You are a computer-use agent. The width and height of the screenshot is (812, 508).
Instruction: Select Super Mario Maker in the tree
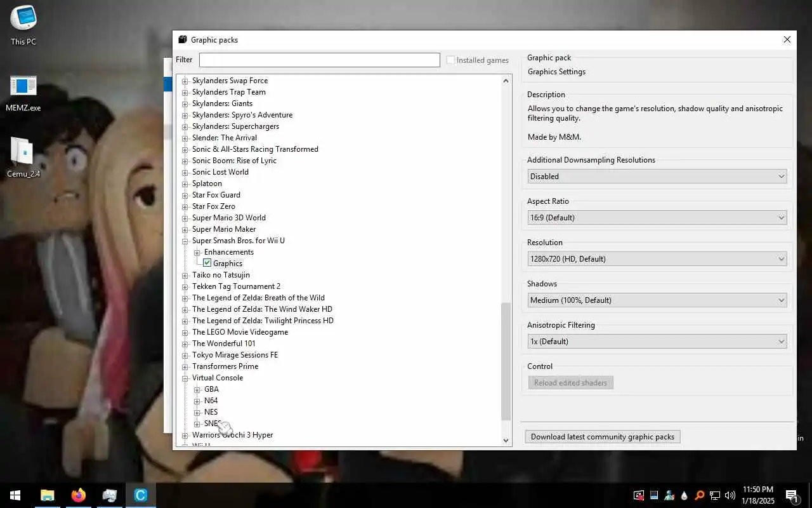click(224, 229)
